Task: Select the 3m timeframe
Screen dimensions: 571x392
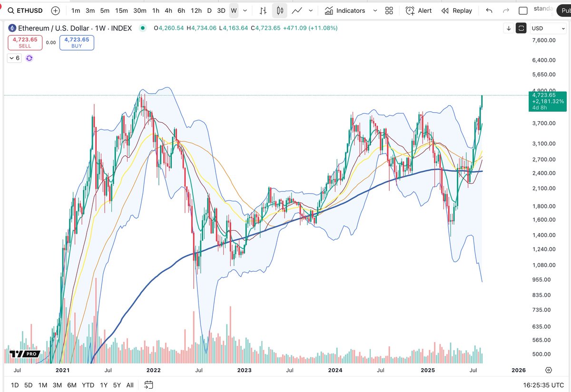Action: (x=90, y=10)
